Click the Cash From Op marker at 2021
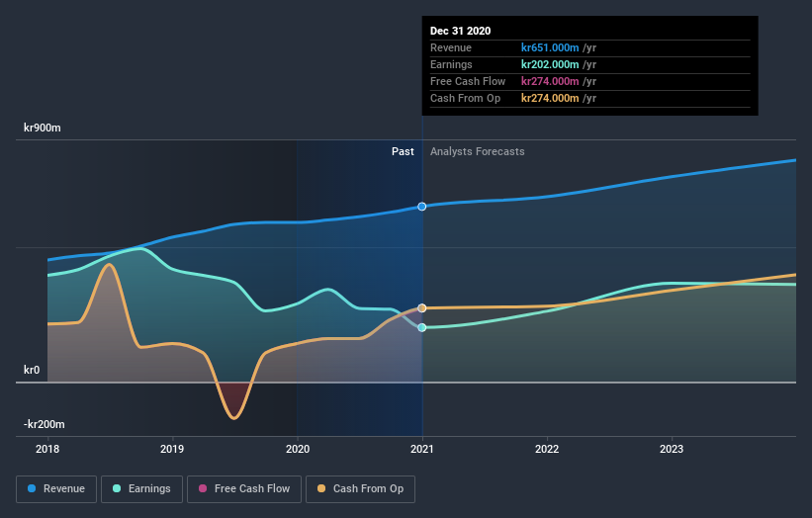Viewport: 812px width, 518px height. pos(422,307)
